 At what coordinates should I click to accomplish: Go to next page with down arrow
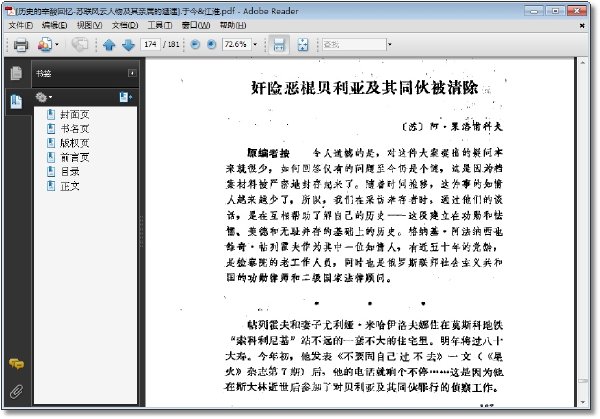coord(128,45)
